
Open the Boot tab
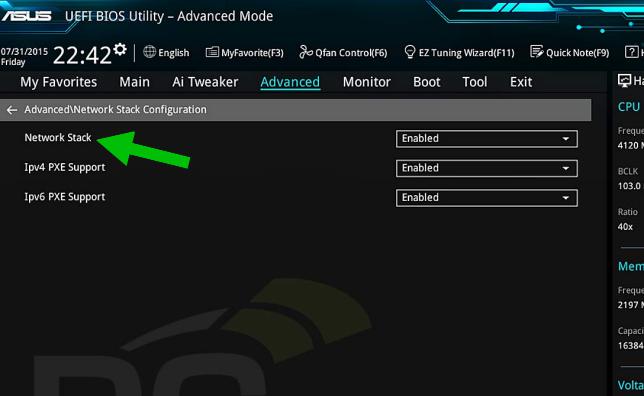pyautogui.click(x=427, y=82)
